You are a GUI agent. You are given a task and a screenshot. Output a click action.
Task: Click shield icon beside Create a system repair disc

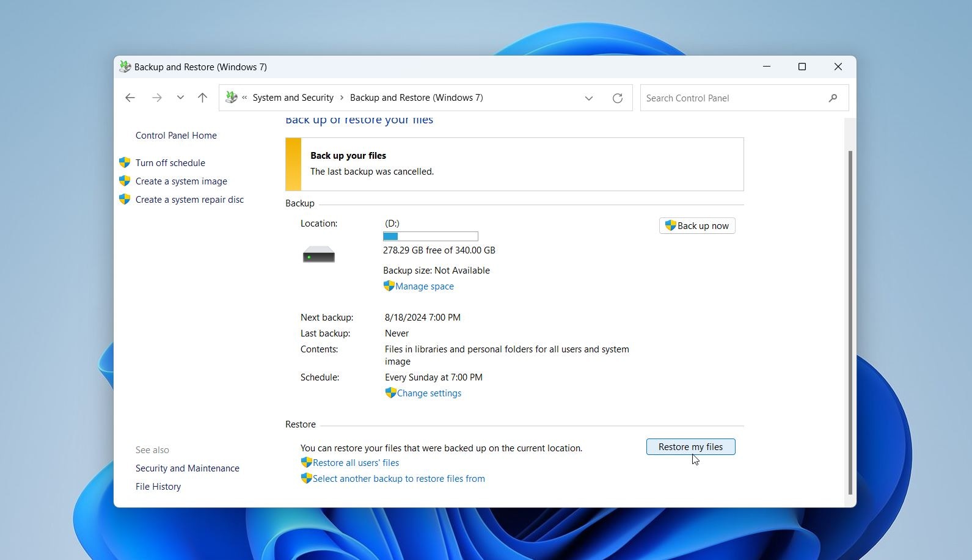point(125,199)
